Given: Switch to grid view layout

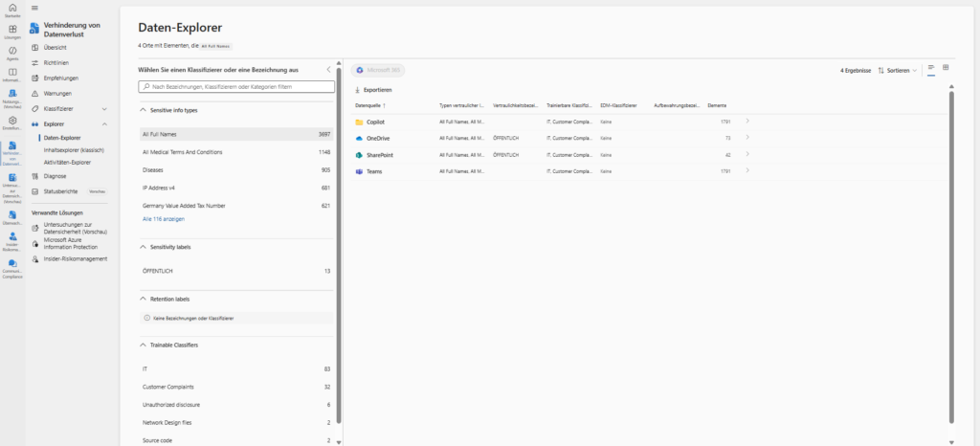Looking at the screenshot, I should [x=946, y=68].
